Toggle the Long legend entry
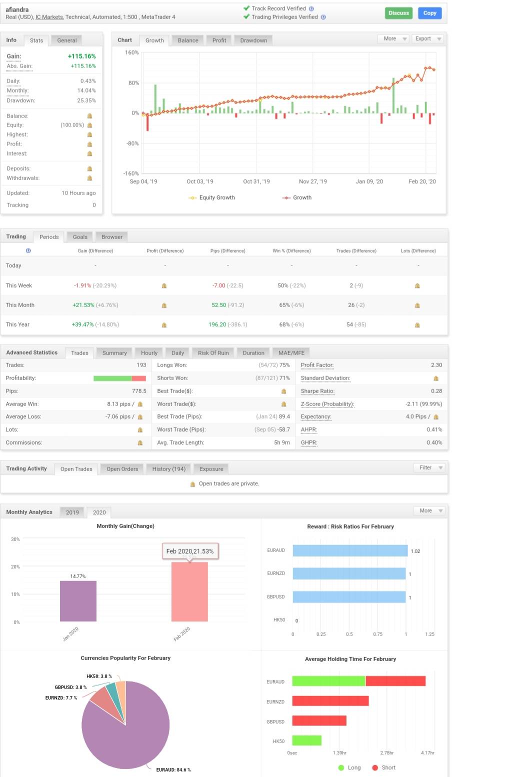 (x=349, y=767)
